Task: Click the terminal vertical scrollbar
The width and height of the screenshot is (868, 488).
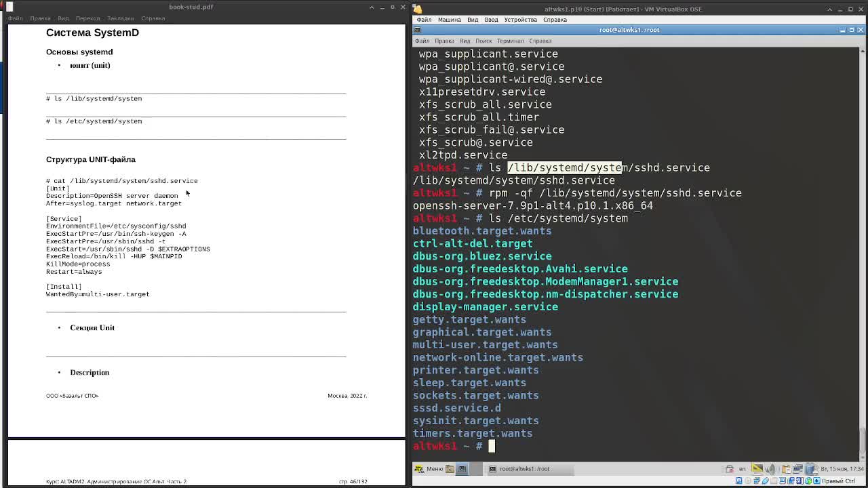Action: click(x=862, y=253)
